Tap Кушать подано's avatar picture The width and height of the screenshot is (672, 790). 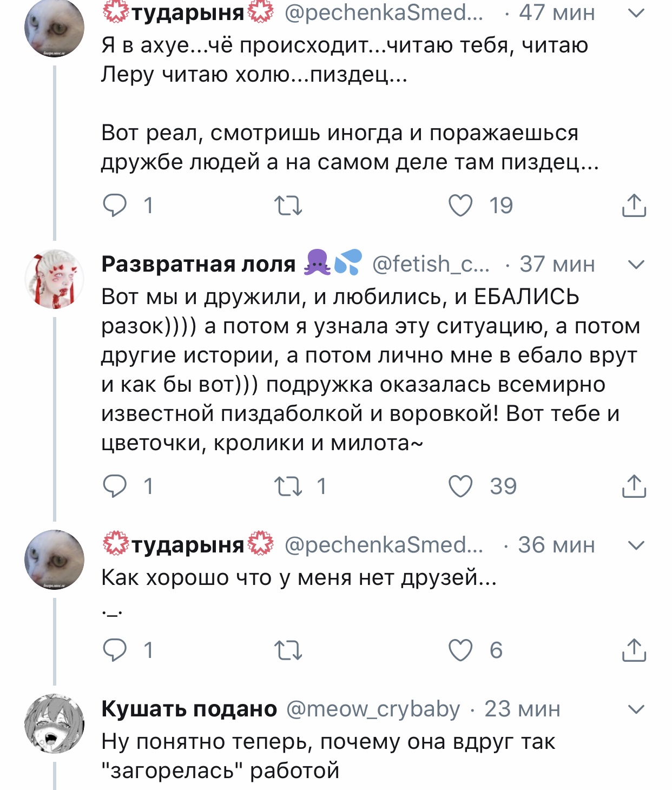coord(55,723)
